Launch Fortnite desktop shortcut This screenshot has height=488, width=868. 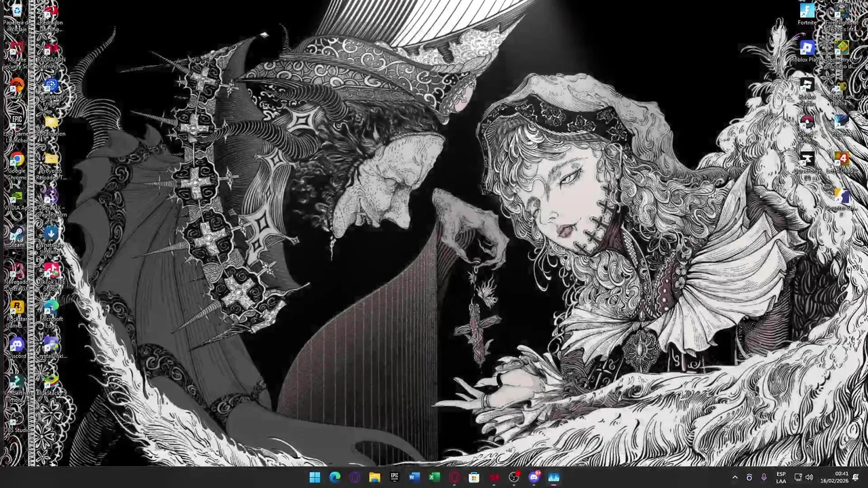tap(807, 15)
